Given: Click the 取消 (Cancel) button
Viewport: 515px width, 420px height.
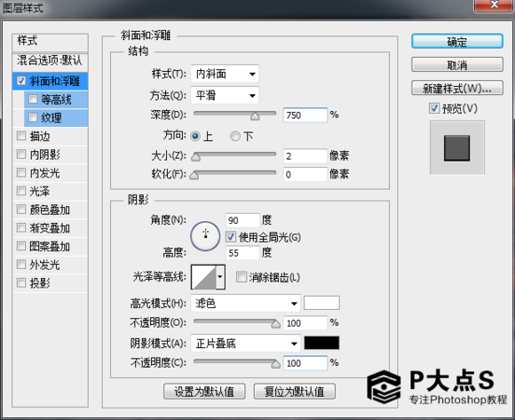Looking at the screenshot, I should (457, 65).
